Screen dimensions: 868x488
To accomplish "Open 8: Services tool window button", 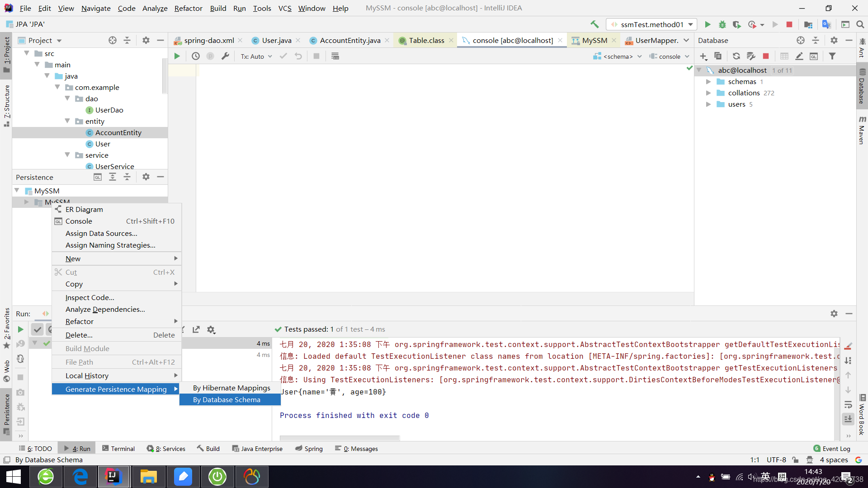I will point(166,449).
